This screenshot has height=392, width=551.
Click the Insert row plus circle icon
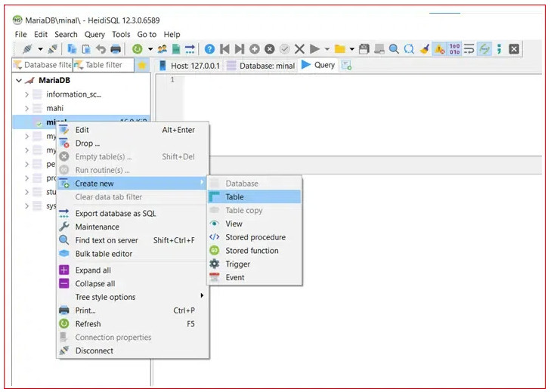click(x=255, y=49)
